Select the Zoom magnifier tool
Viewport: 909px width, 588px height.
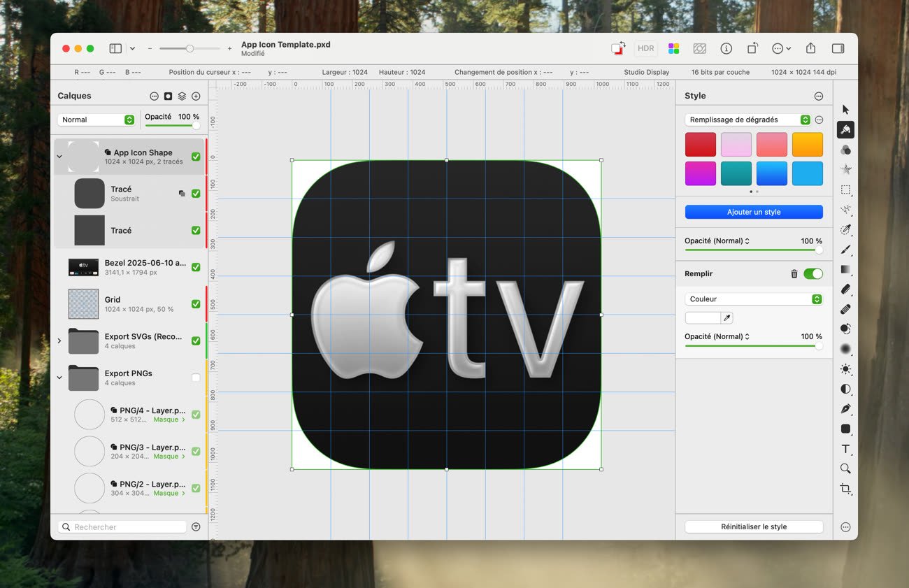coord(845,468)
